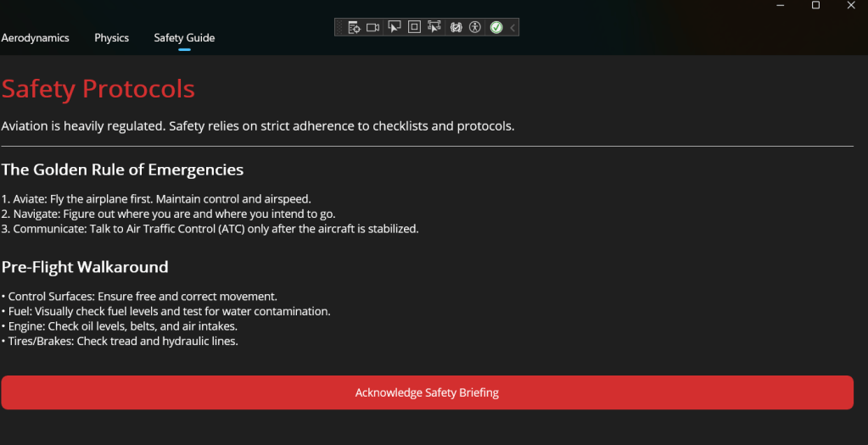Click the Pre-Flight Walkaround heading
This screenshot has height=445, width=868.
(85, 266)
